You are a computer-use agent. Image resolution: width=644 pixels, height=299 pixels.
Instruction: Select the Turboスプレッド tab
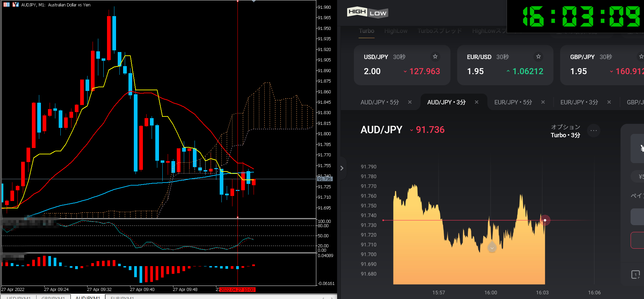coord(440,31)
